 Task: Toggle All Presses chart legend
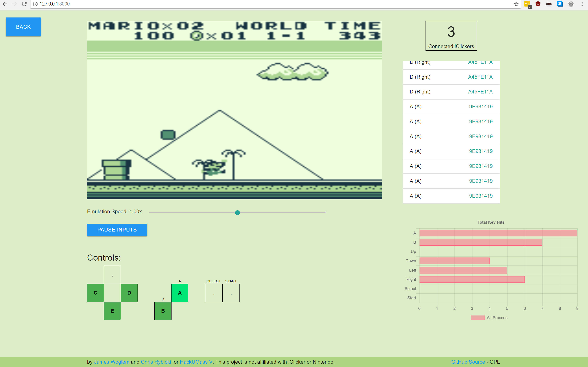point(489,318)
